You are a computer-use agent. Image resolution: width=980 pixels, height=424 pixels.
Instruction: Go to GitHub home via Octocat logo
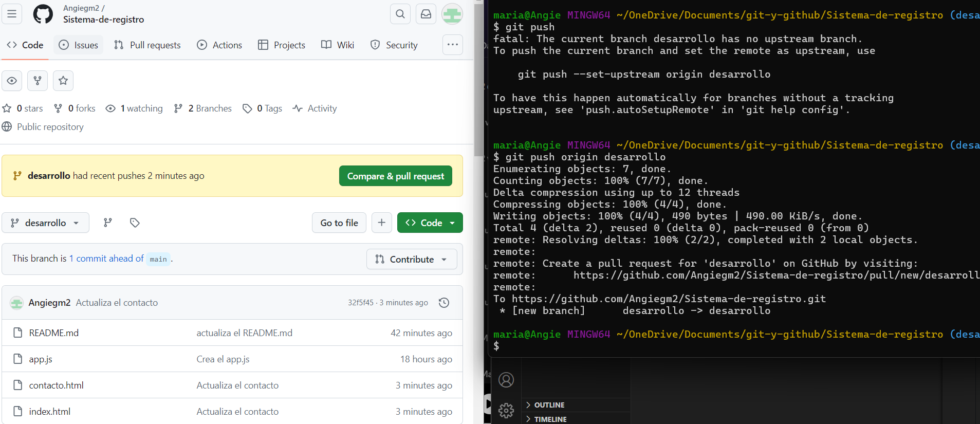[43, 14]
